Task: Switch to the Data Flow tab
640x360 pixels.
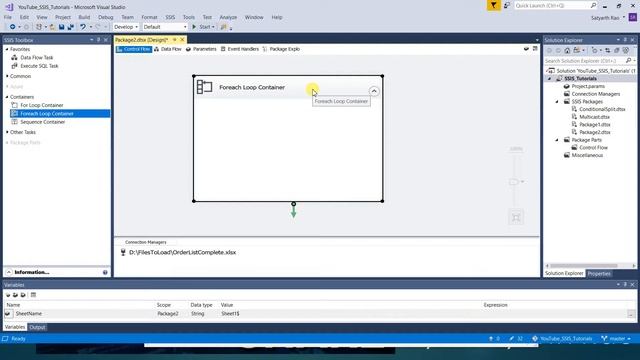Action: [168, 49]
